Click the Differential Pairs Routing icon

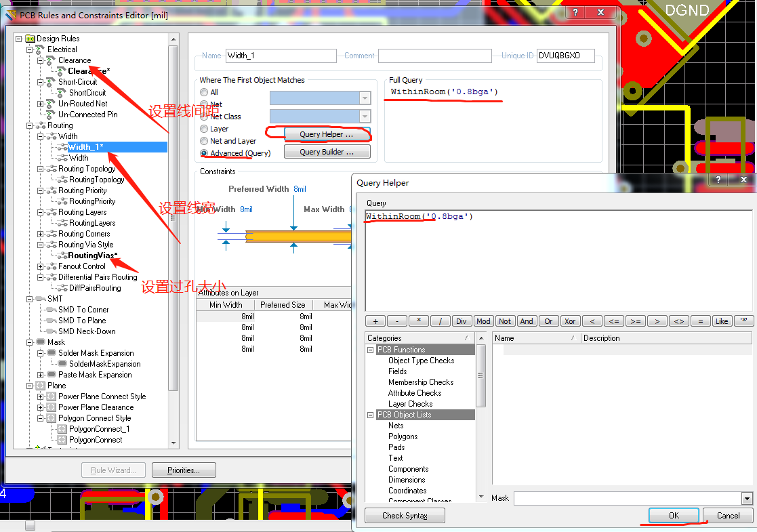52,277
